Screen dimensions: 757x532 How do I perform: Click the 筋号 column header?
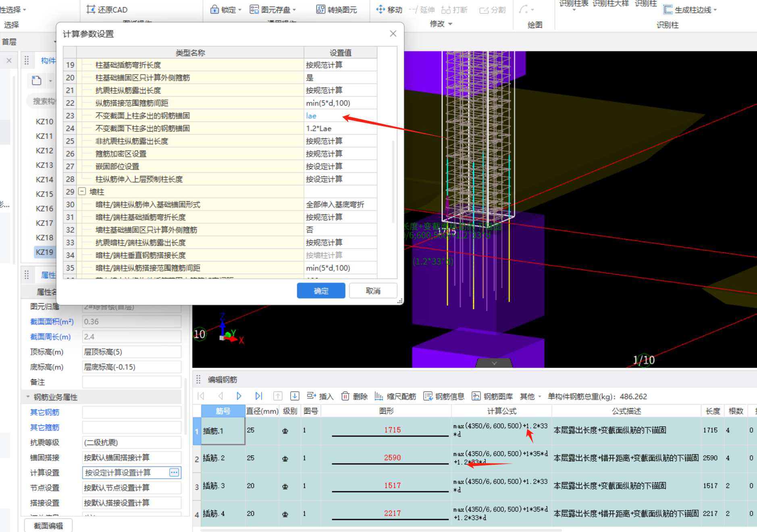point(223,411)
